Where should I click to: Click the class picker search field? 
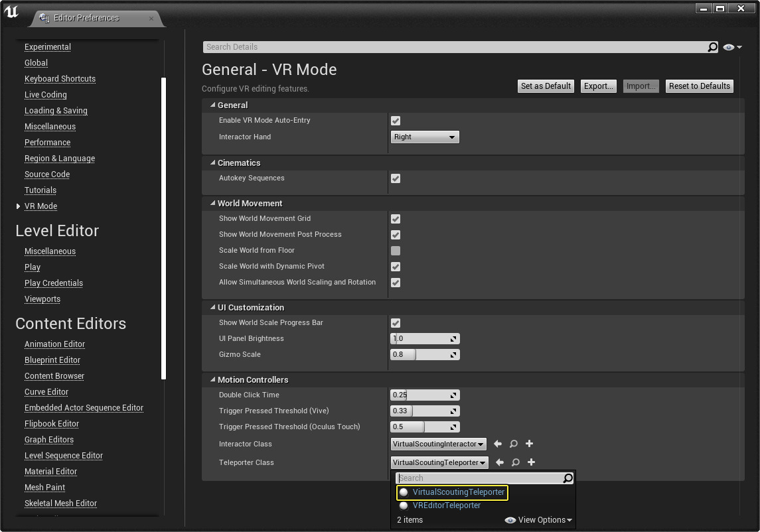click(x=479, y=478)
